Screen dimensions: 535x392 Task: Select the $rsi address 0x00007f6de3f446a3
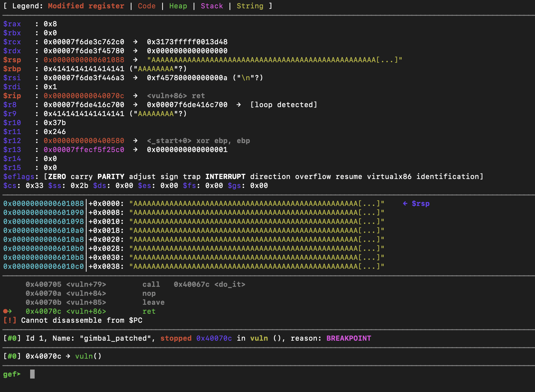pos(84,78)
